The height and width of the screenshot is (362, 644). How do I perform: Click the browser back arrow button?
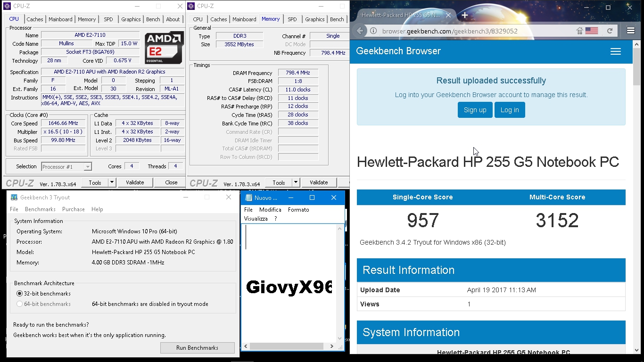click(x=360, y=31)
